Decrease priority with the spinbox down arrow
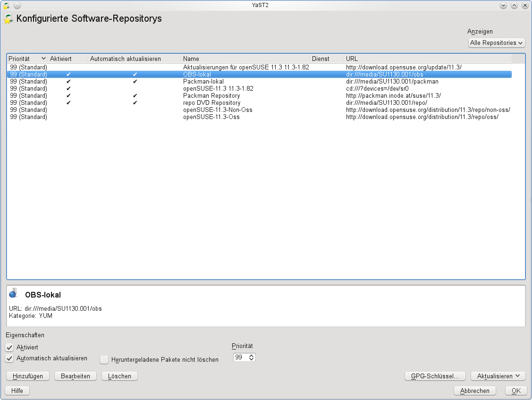Image resolution: width=532 pixels, height=400 pixels. tap(252, 359)
